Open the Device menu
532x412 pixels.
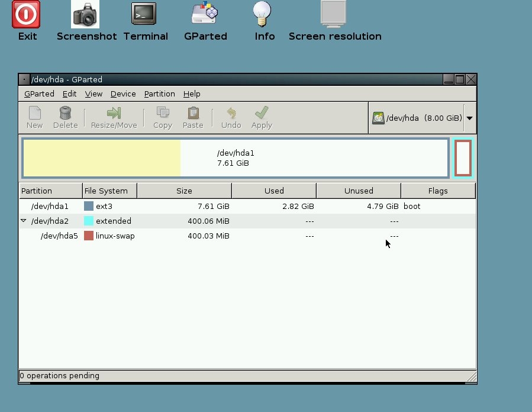pos(123,94)
